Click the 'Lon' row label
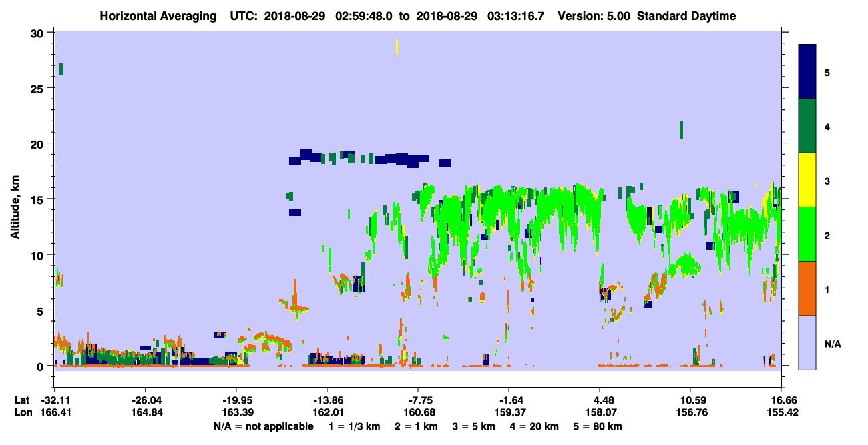Image resolution: width=868 pixels, height=445 pixels. 22,412
